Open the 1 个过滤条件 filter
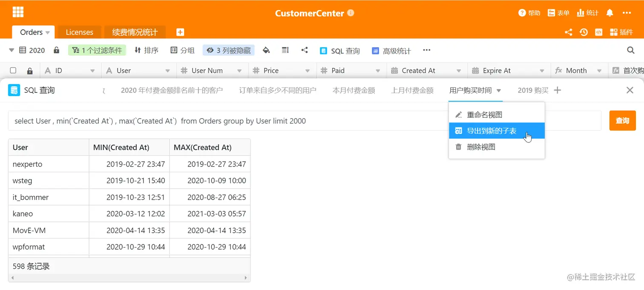The height and width of the screenshot is (290, 644). point(97,50)
